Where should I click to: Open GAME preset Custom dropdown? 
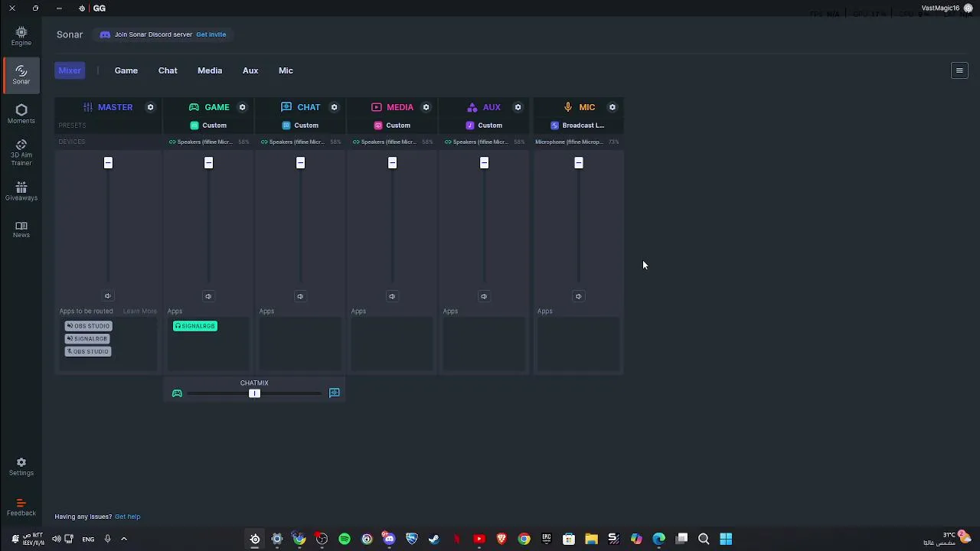(x=208, y=126)
